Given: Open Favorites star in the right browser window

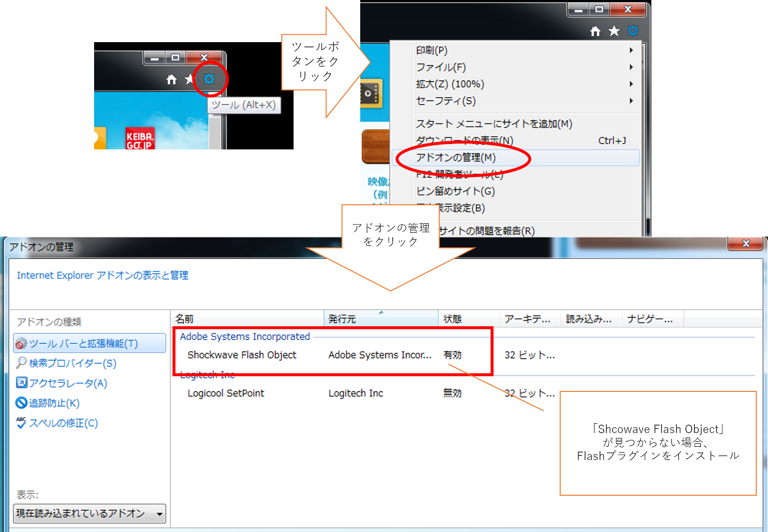Looking at the screenshot, I should [614, 31].
